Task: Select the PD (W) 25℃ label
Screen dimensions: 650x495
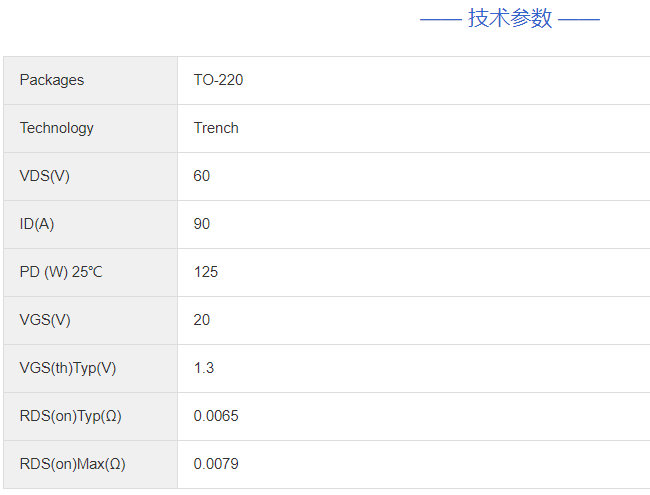Action: tap(61, 272)
